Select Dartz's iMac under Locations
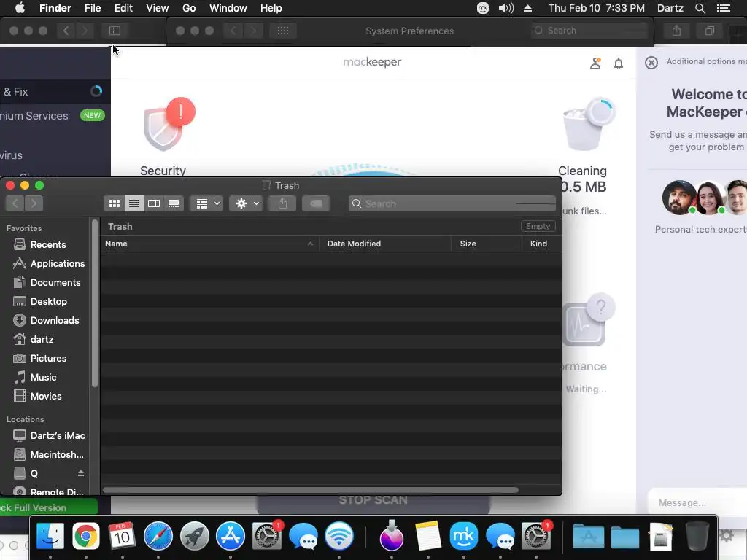Image resolution: width=747 pixels, height=560 pixels. [x=49, y=436]
